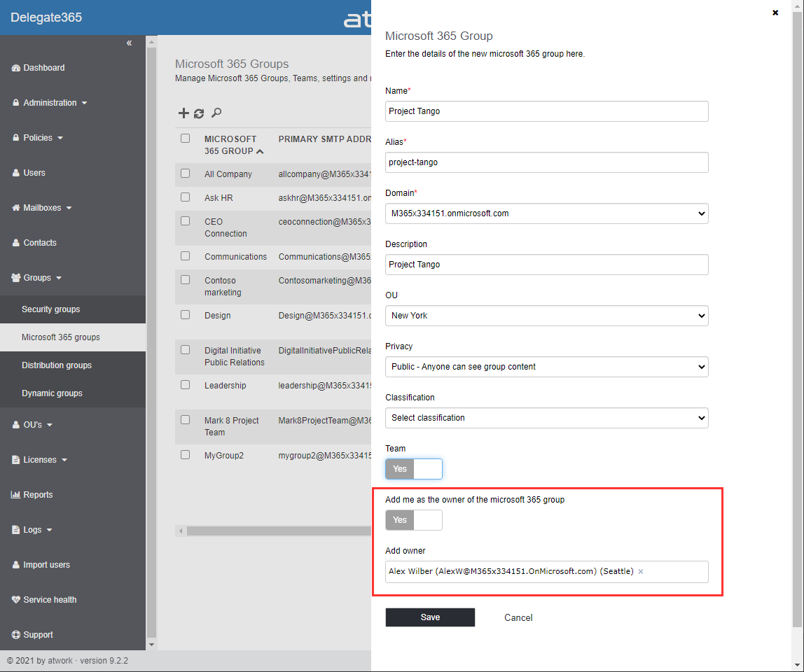Image resolution: width=804 pixels, height=672 pixels.
Task: Check the Communications row checkbox
Action: [x=185, y=255]
